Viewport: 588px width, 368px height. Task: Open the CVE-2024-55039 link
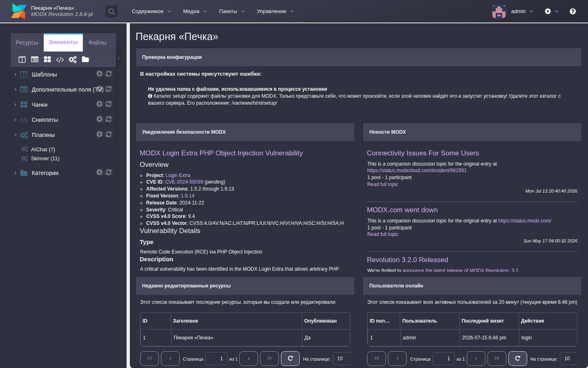pos(184,182)
